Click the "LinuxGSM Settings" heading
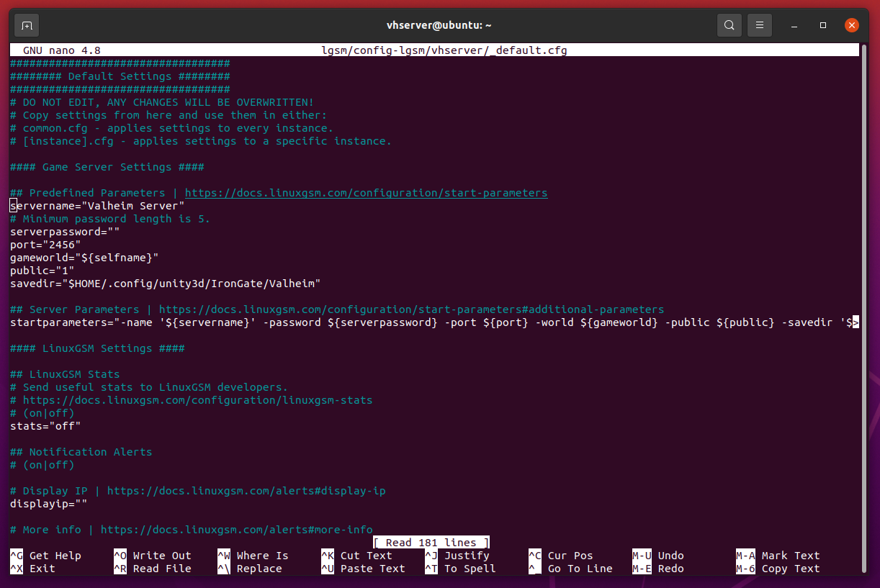 (97, 348)
